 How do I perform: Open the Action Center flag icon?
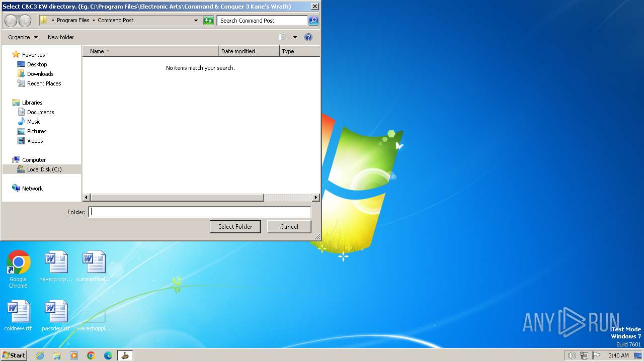pyautogui.click(x=596, y=355)
